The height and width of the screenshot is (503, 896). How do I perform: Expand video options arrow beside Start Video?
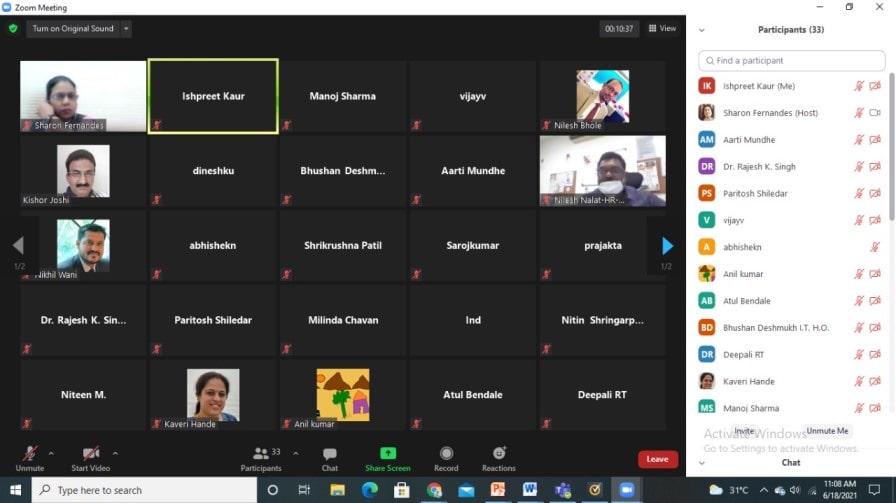point(115,453)
